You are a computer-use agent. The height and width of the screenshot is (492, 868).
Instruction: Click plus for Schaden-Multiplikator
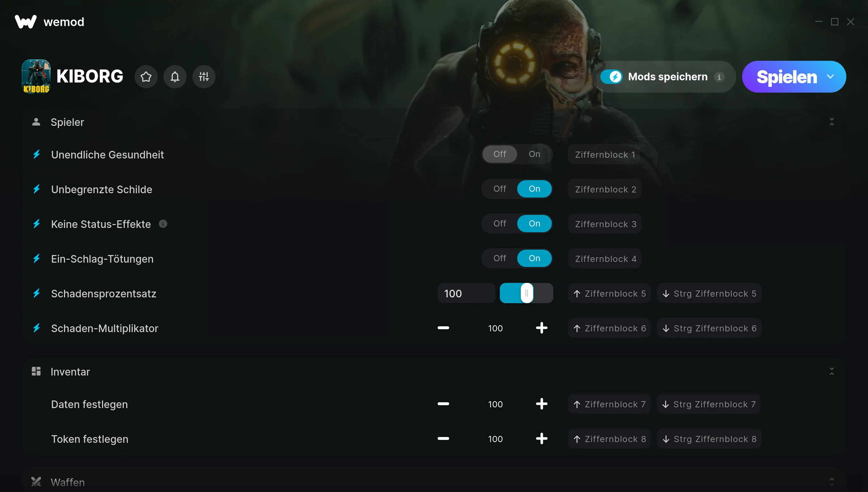(x=541, y=328)
